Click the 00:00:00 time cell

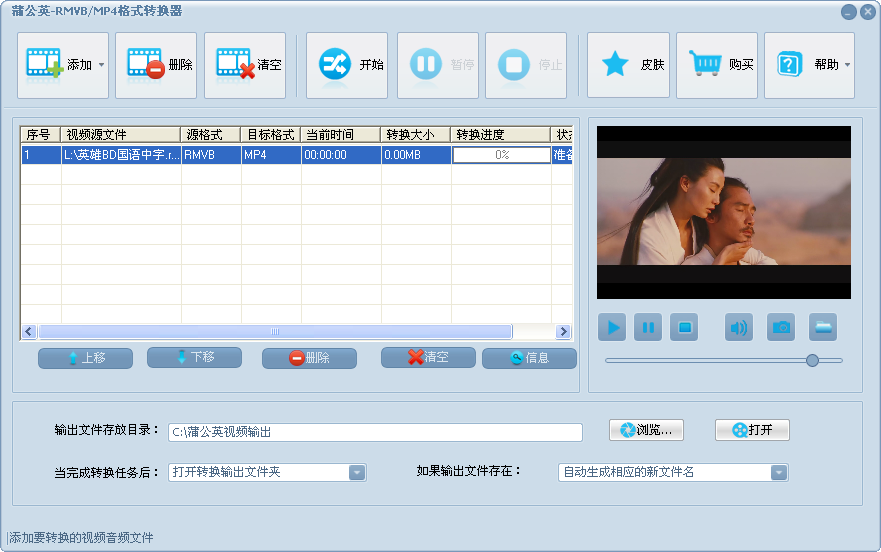(x=341, y=155)
